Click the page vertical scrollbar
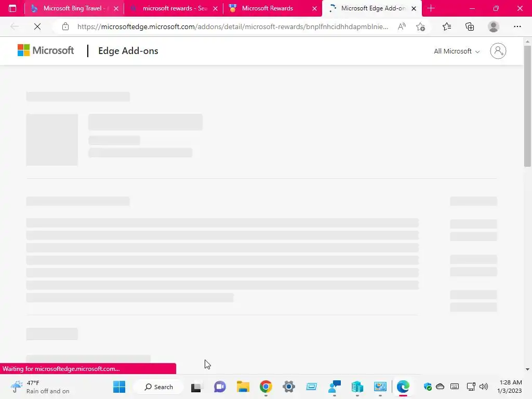 [x=527, y=106]
